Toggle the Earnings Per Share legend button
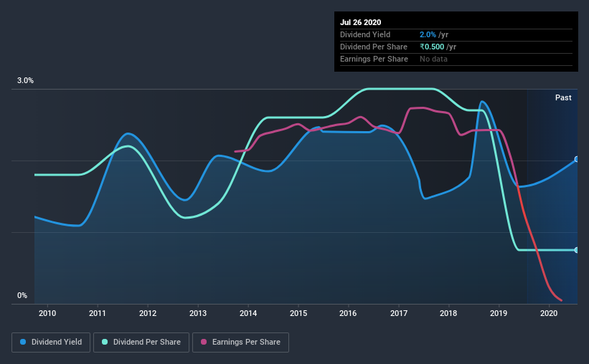Screen dimensions: 589x364 241,343
